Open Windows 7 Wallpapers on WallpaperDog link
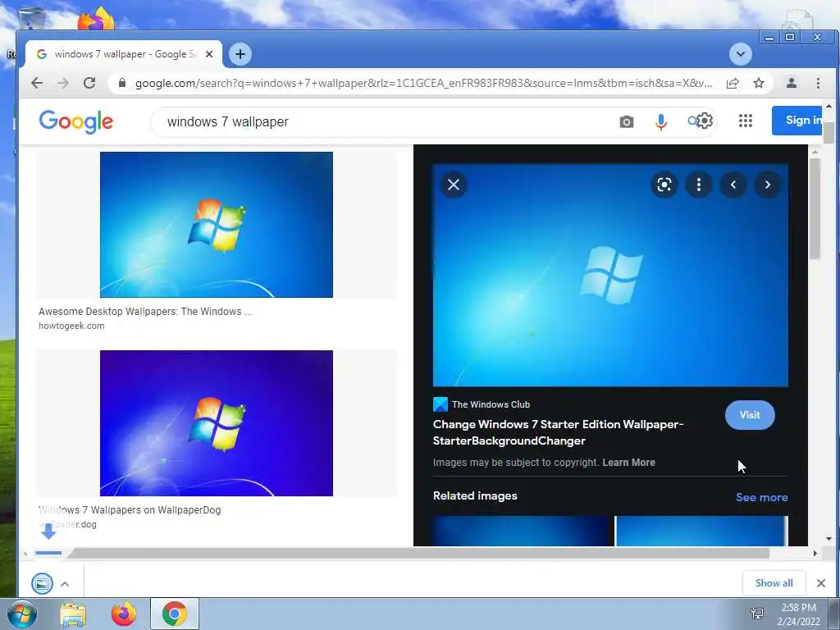Screen dimensions: 840x630 pos(130,510)
